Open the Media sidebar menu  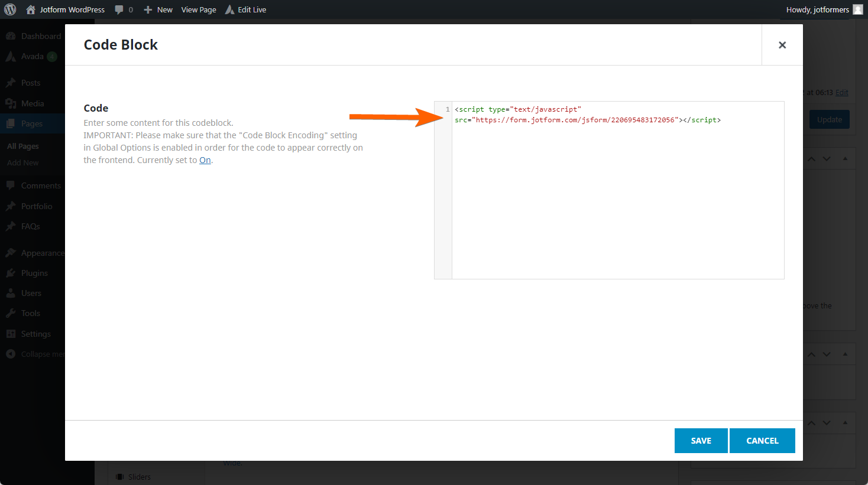pyautogui.click(x=33, y=103)
